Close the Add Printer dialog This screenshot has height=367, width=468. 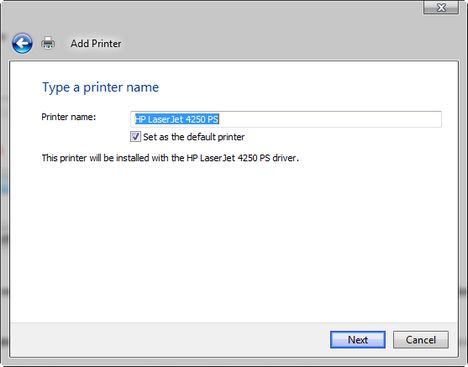point(441,7)
